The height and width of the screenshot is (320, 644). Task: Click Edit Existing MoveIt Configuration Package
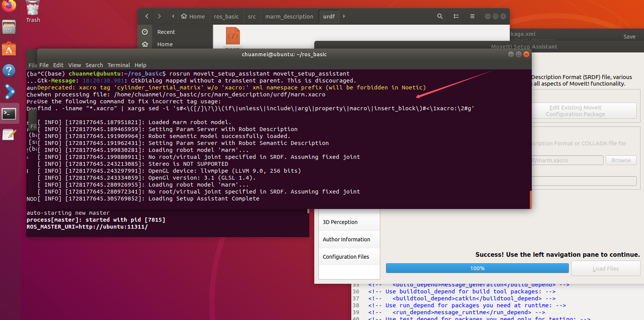pyautogui.click(x=584, y=111)
